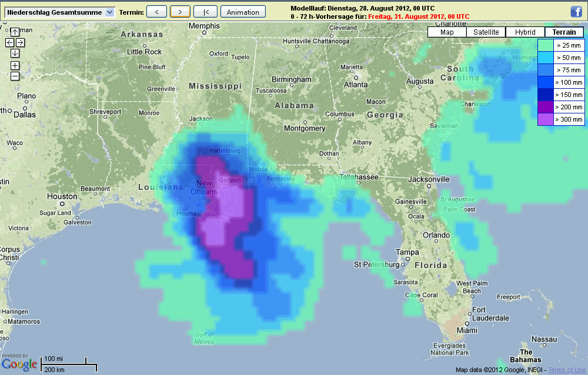Click the Montgomery city label
The width and height of the screenshot is (588, 375).
tap(305, 128)
